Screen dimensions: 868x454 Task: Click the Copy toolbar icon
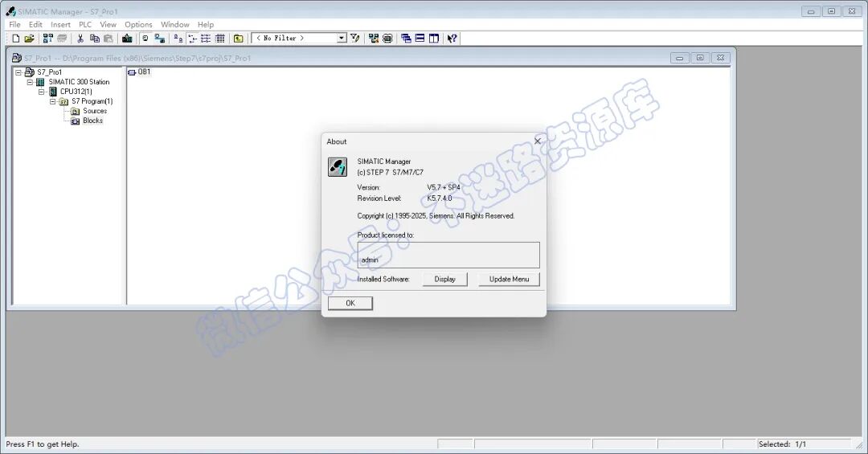(x=95, y=39)
